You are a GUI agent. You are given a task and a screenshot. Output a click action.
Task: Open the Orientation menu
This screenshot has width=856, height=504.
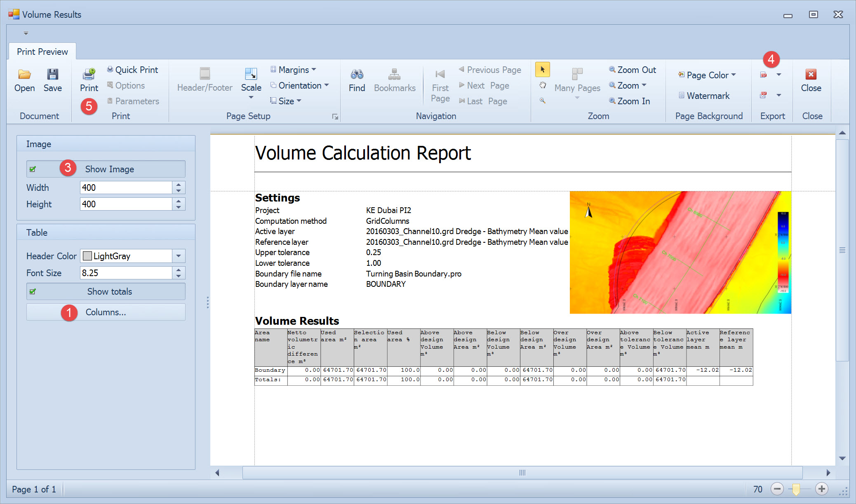(x=299, y=85)
